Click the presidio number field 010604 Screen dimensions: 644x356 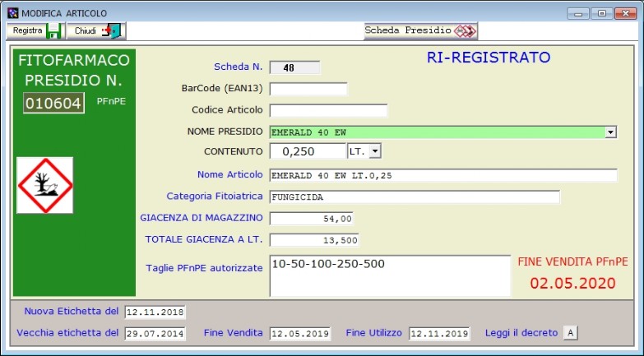(53, 103)
